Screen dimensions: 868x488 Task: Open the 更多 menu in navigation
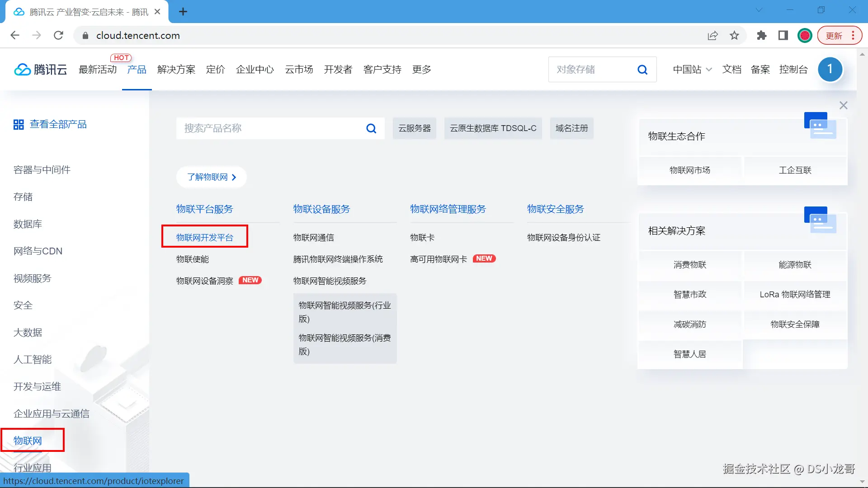click(x=421, y=70)
